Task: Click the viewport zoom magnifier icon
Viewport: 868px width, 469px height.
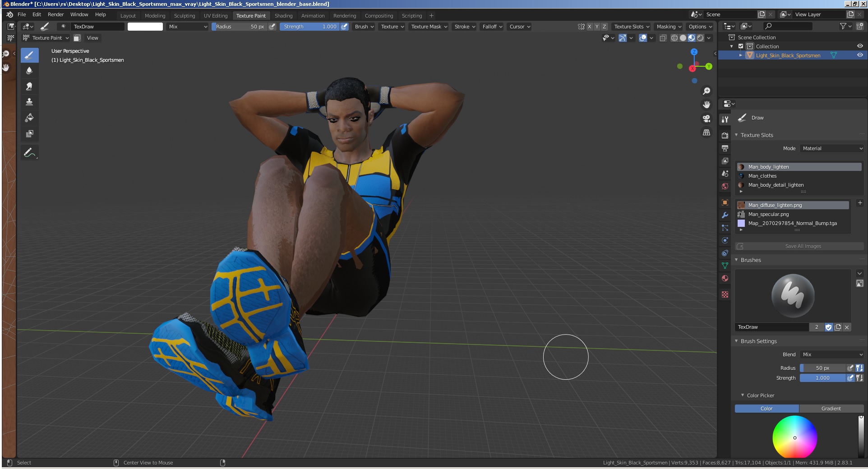Action: (706, 91)
